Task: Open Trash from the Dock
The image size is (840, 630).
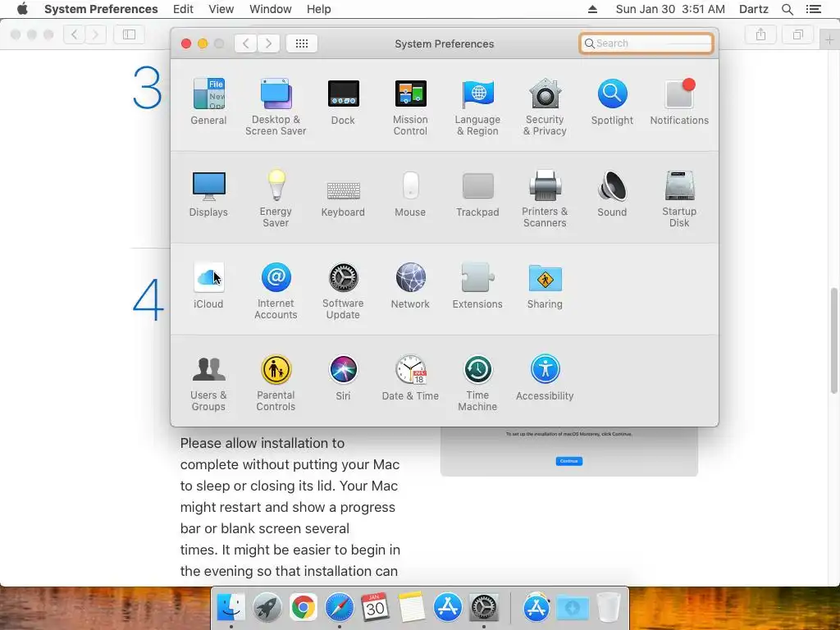Action: point(608,608)
